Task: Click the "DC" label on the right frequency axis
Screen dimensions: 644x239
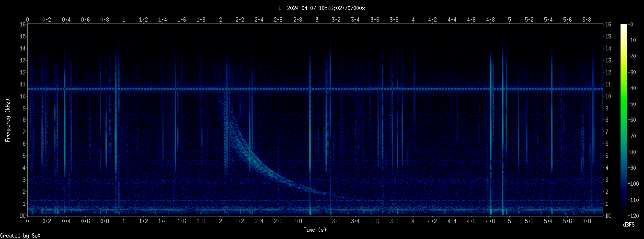Action: (x=609, y=216)
